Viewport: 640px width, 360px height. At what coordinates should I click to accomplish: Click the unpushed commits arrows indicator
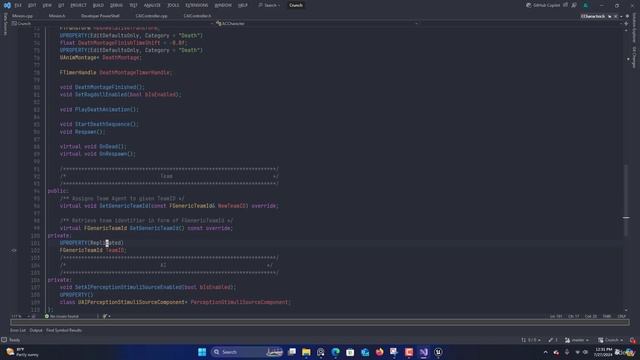pyautogui.click(x=531, y=340)
